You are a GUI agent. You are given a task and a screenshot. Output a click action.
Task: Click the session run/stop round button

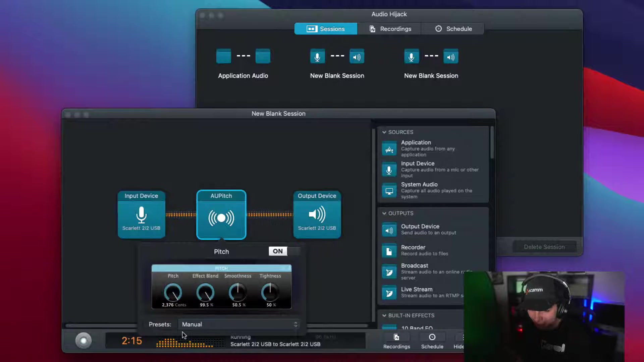click(84, 341)
